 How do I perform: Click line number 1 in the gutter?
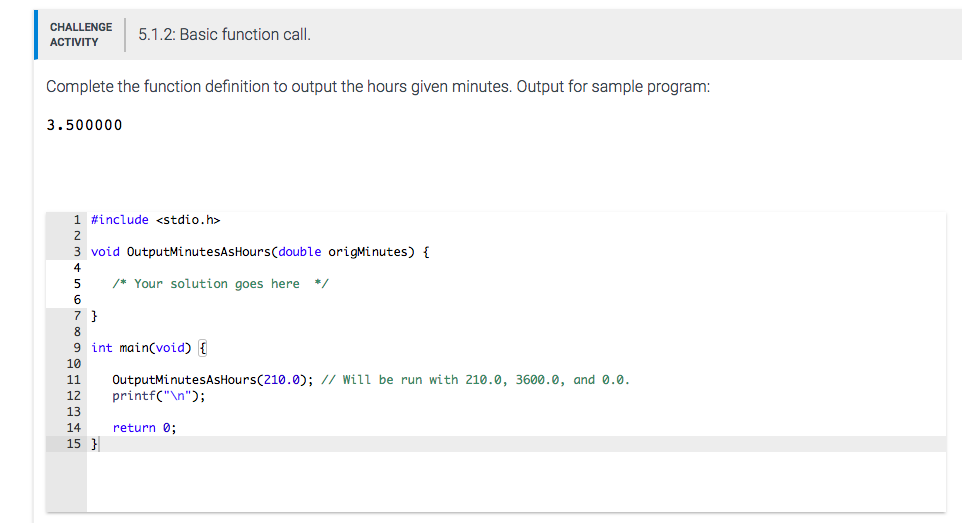77,220
